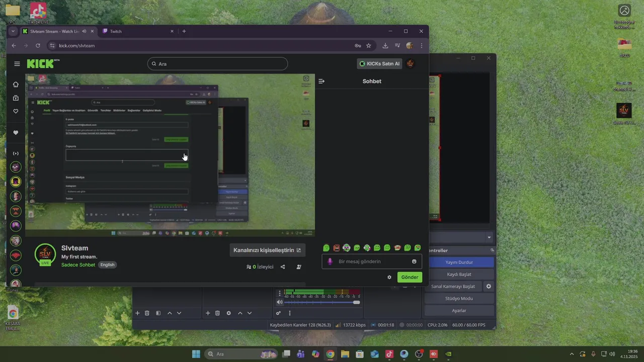
Task: Click KICKs Satın Al button
Action: 379,64
